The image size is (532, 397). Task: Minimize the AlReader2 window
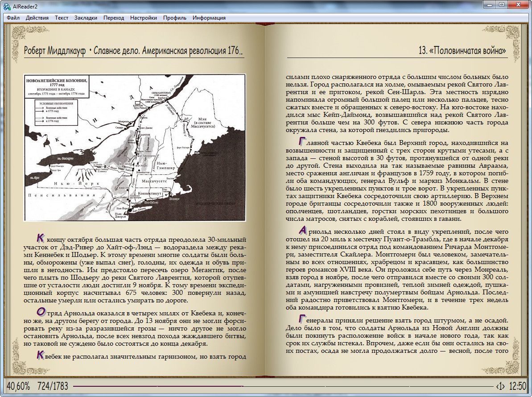[491, 4]
